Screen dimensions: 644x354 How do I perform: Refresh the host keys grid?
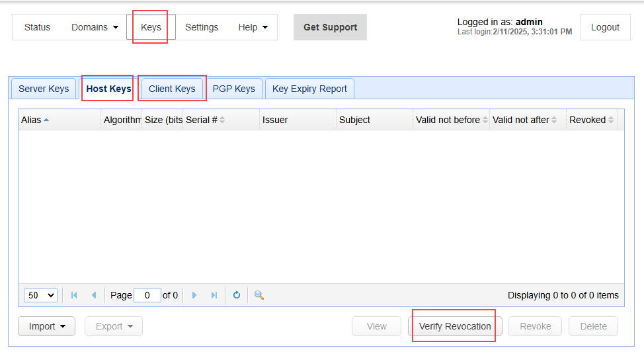coord(237,295)
